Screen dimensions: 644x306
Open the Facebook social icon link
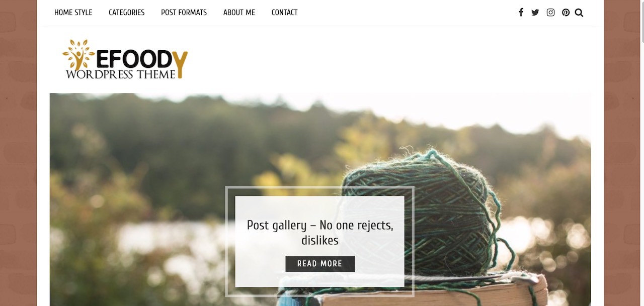pyautogui.click(x=521, y=13)
